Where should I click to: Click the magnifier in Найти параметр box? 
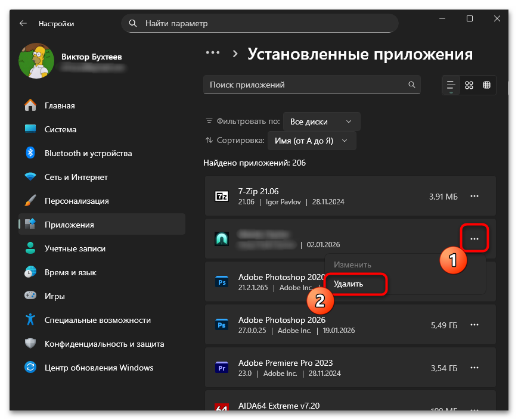click(133, 23)
